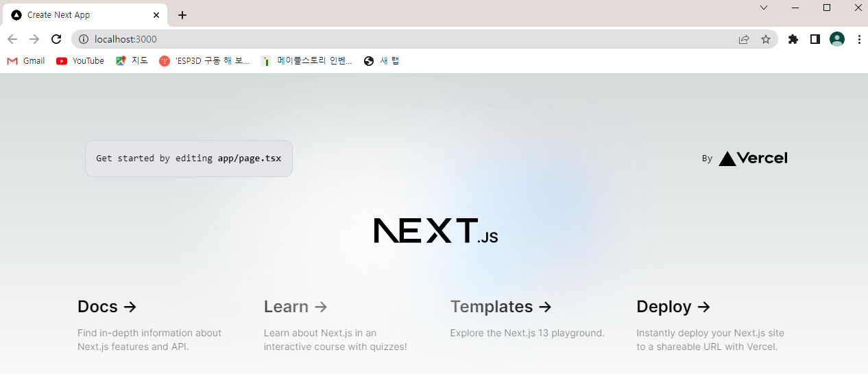The image size is (868, 374).
Task: Go back to the previous page
Action: [x=12, y=39]
